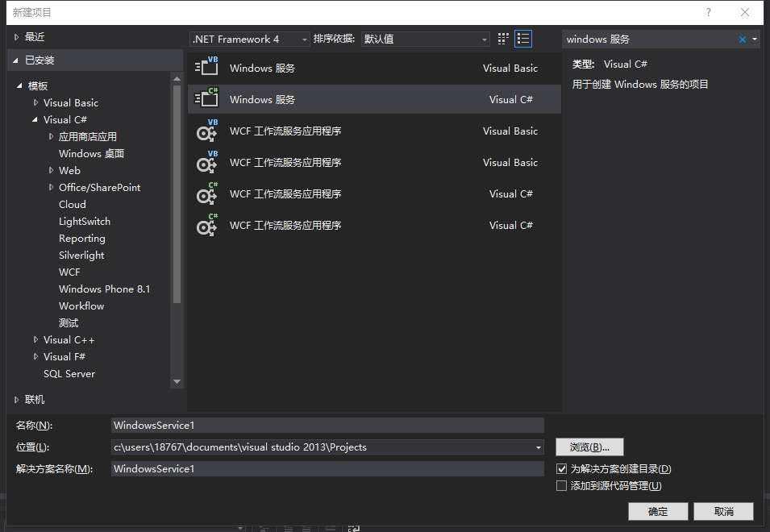The image size is (770, 532).
Task: Select Cloud template category
Action: coord(73,204)
